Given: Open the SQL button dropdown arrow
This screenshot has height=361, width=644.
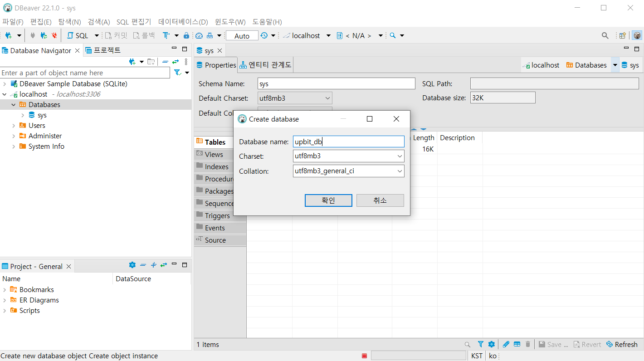Looking at the screenshot, I should click(x=97, y=35).
